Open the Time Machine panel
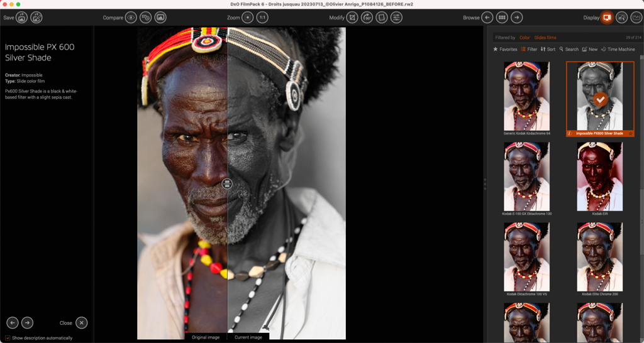The image size is (644, 343). (618, 49)
